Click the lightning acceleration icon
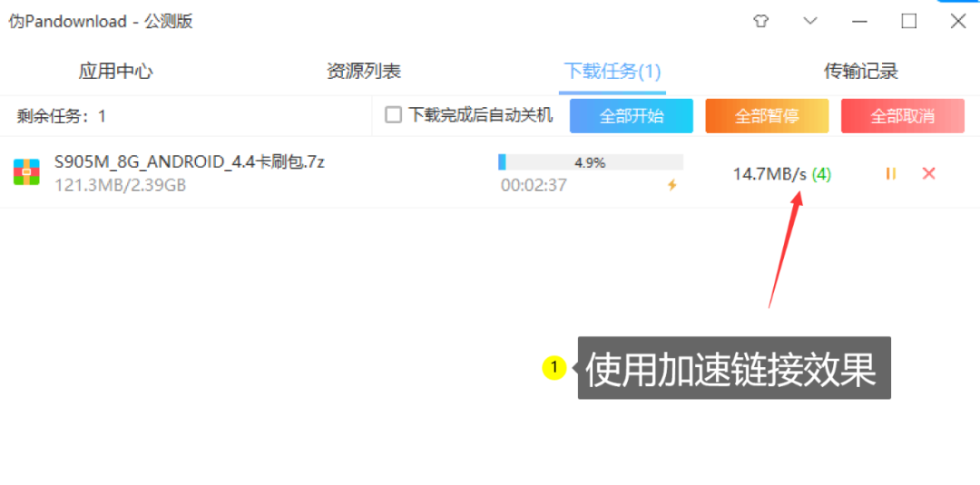Viewport: 980px width, 485px height. point(672,185)
